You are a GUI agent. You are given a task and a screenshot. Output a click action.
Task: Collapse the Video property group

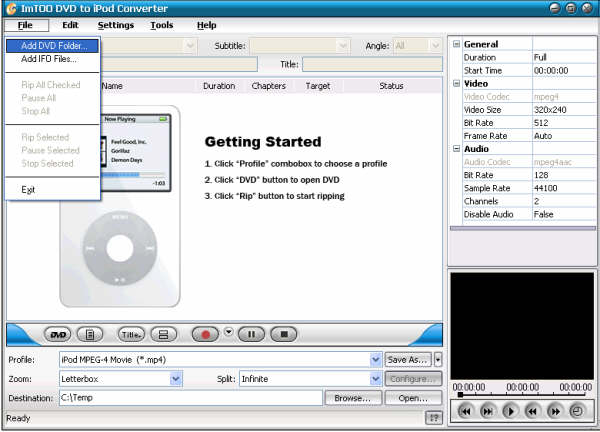(x=456, y=83)
